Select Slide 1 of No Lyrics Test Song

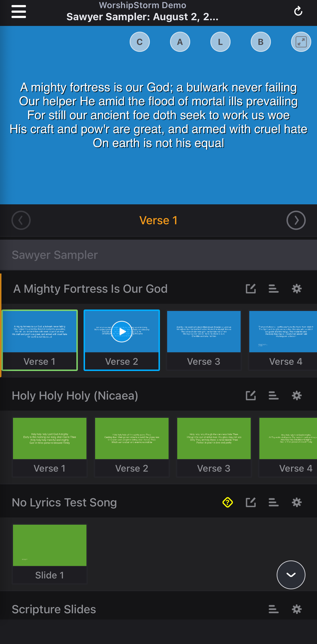click(50, 554)
